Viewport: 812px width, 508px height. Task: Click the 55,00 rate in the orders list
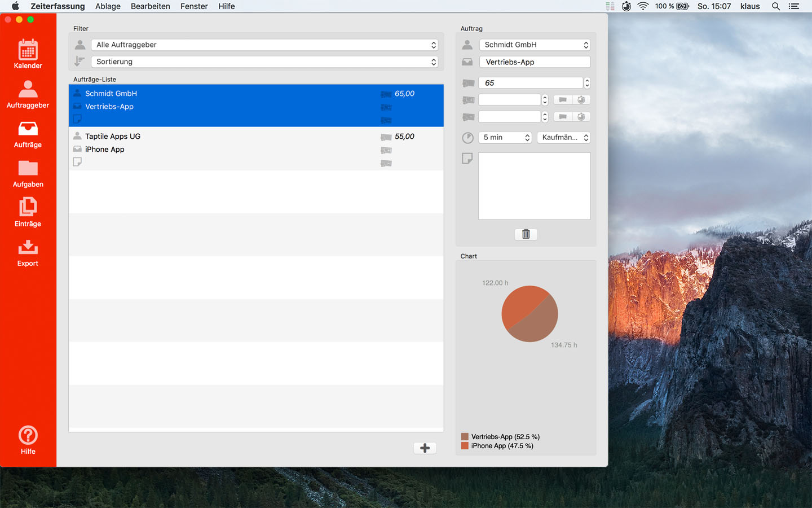click(x=404, y=137)
